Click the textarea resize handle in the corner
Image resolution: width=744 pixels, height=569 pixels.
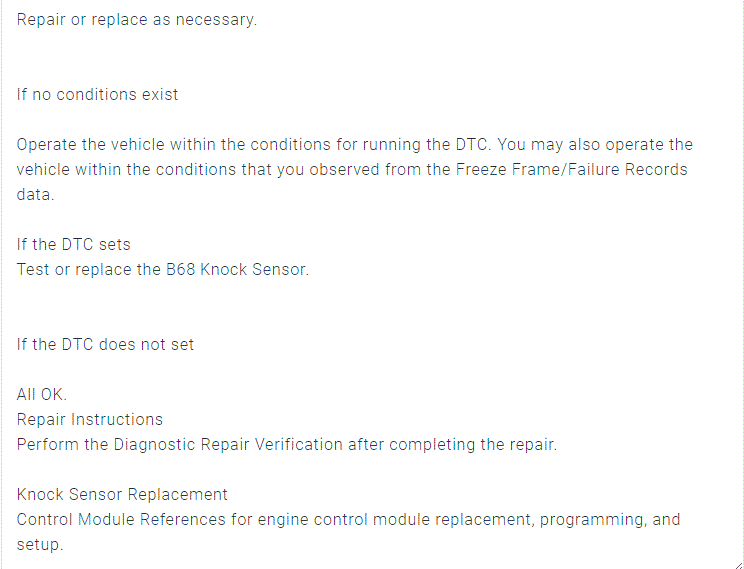[736, 562]
